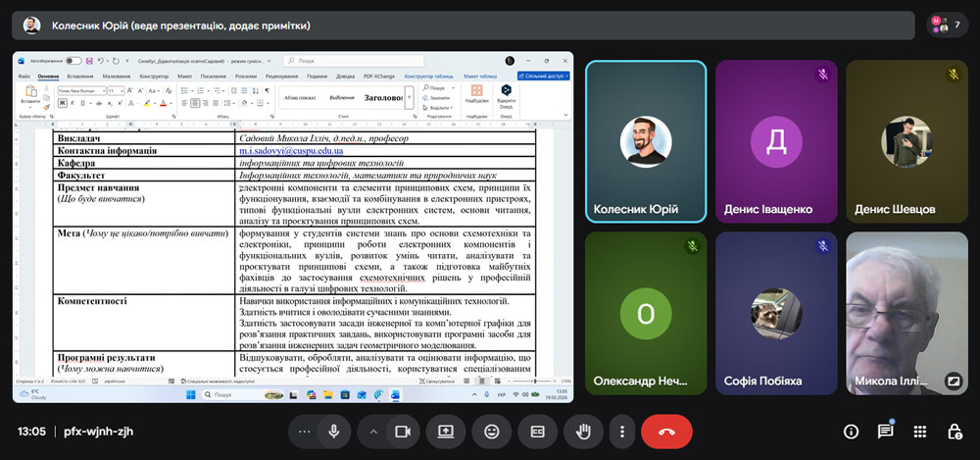Click the present screen button
Viewport: 980px width, 460px height.
(x=445, y=431)
